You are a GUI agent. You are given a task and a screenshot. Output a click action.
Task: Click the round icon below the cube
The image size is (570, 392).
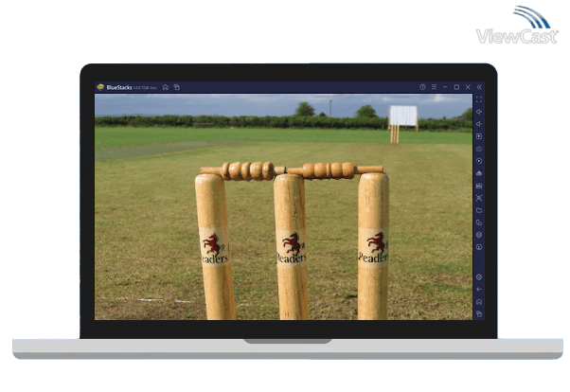(x=479, y=247)
